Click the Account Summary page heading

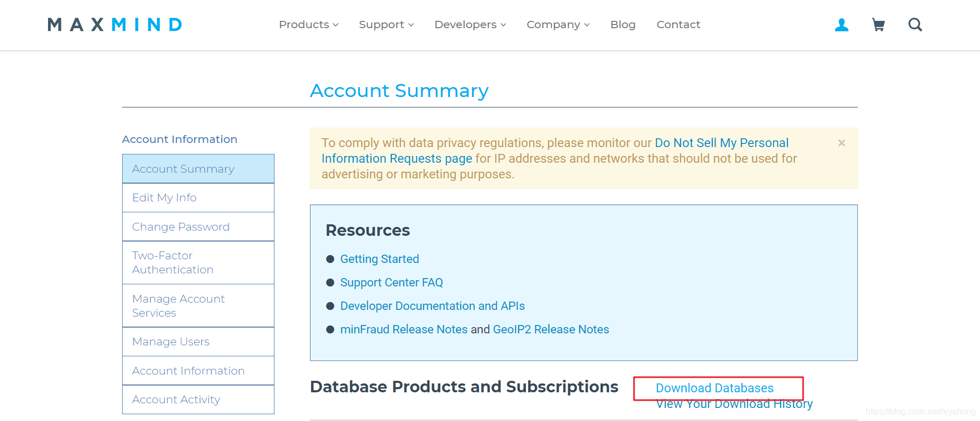(x=399, y=91)
